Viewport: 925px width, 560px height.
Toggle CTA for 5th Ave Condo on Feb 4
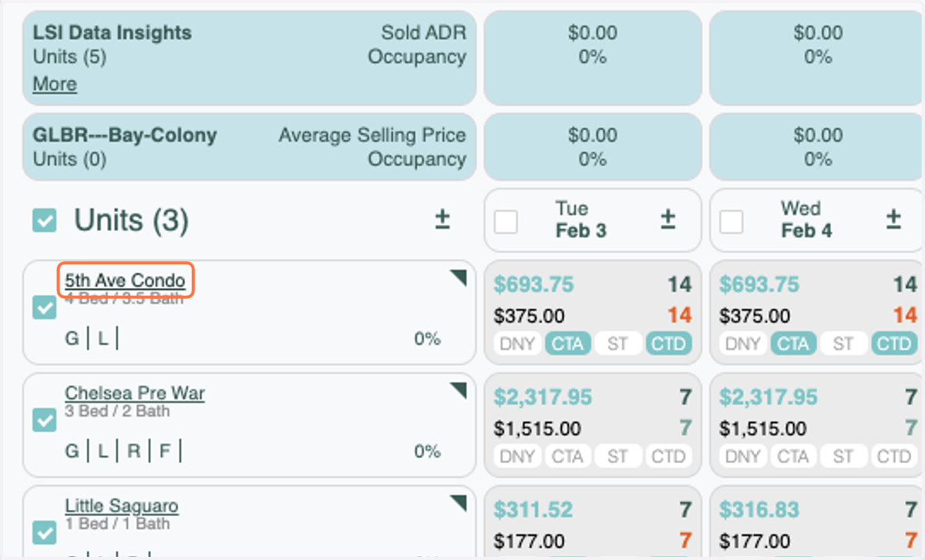tap(793, 344)
